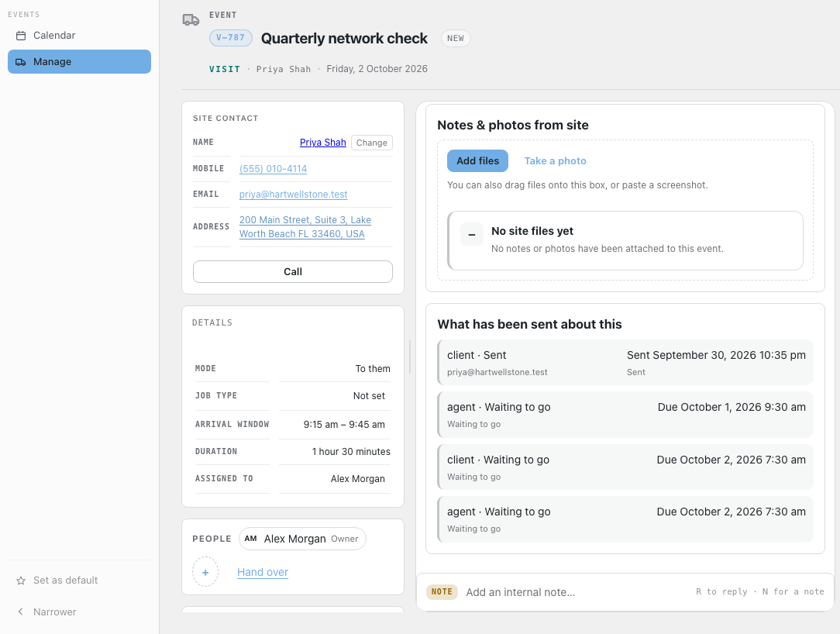Click Add an internal note field
This screenshot has height=634, width=840.
[576, 592]
